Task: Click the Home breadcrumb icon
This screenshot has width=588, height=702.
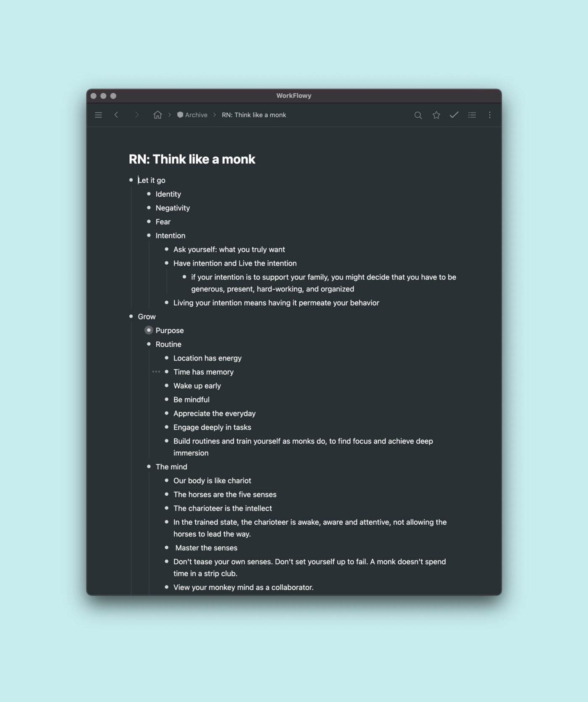Action: click(x=157, y=115)
